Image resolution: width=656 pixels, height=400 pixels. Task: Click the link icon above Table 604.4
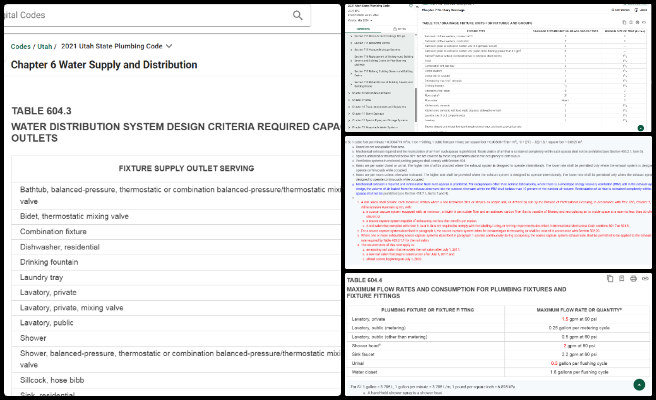645,279
